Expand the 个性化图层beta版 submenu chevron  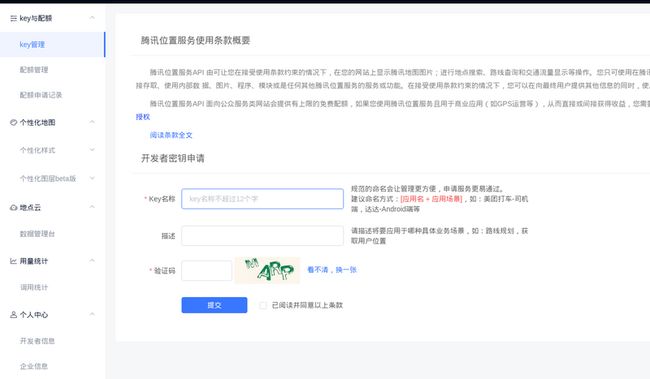(x=92, y=178)
